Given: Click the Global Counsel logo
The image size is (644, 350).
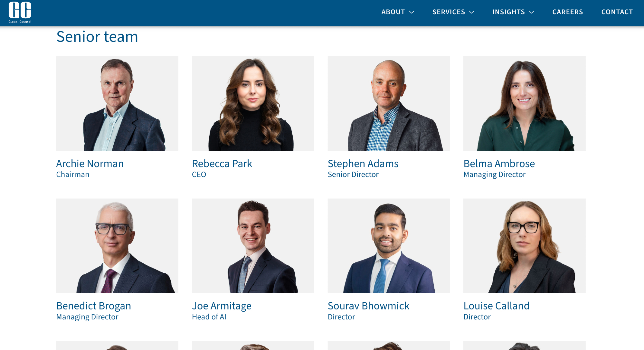Looking at the screenshot, I should coord(20,13).
